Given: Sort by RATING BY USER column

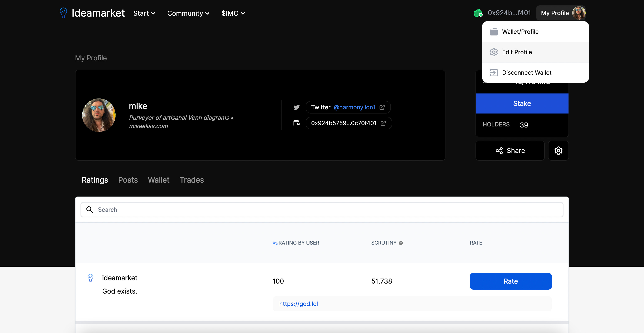Looking at the screenshot, I should 298,243.
